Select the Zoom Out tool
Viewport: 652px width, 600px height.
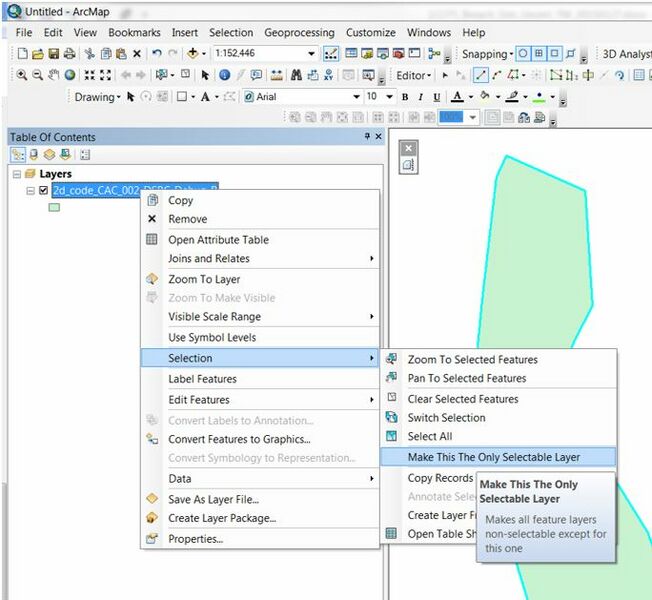tap(37, 75)
